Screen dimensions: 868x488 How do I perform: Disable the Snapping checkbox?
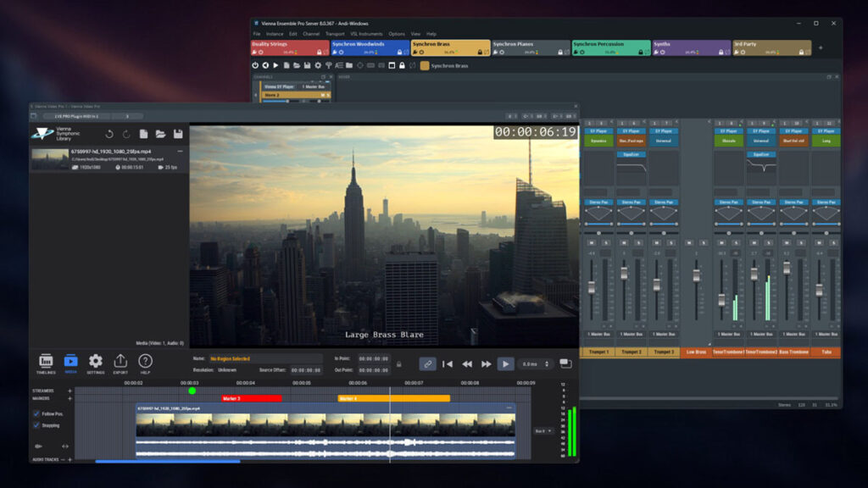(36, 425)
